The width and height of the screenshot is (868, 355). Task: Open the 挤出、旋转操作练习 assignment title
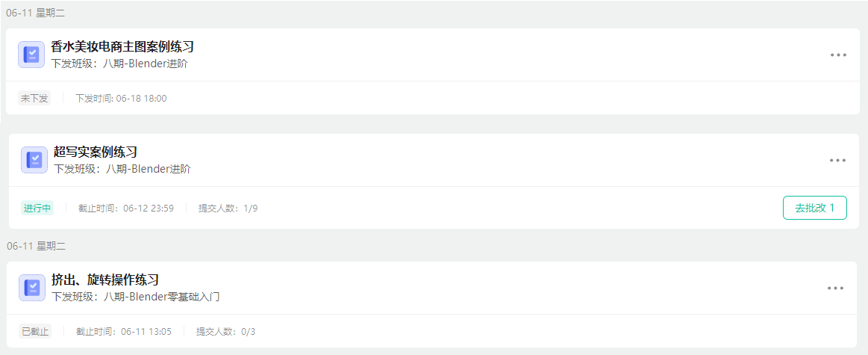tap(106, 279)
